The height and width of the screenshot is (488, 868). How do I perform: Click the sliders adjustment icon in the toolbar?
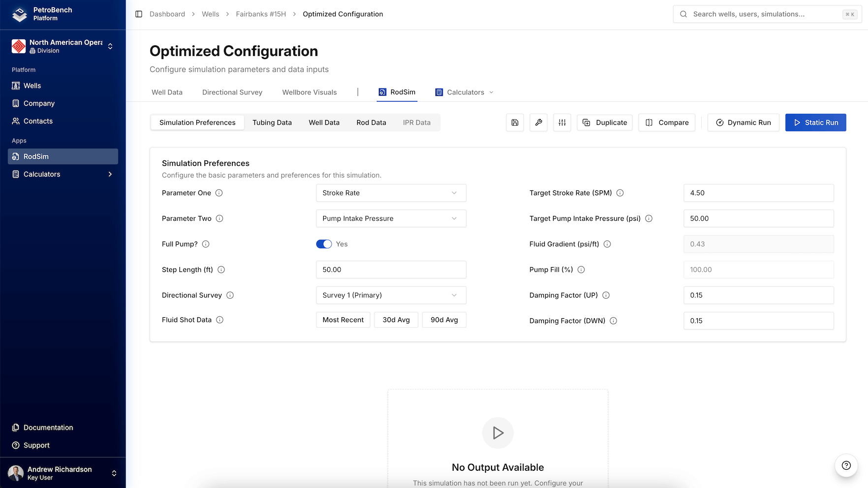562,122
